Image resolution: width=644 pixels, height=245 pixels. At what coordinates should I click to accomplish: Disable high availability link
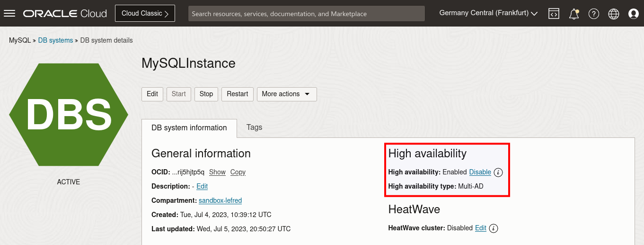[480, 172]
